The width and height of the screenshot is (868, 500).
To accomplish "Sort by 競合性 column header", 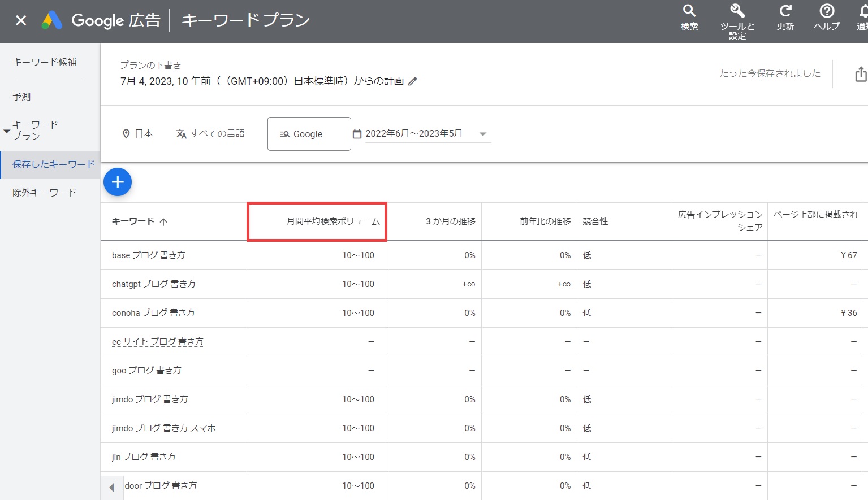I will pyautogui.click(x=595, y=221).
